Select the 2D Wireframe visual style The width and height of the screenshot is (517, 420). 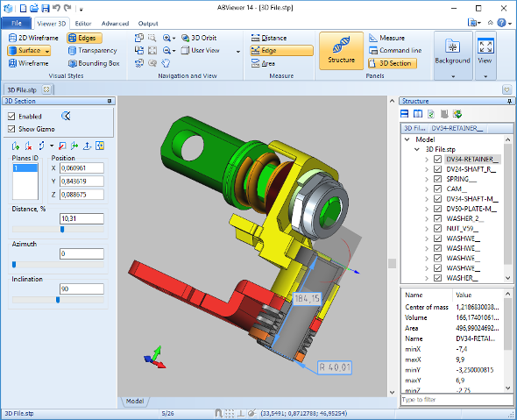point(33,38)
